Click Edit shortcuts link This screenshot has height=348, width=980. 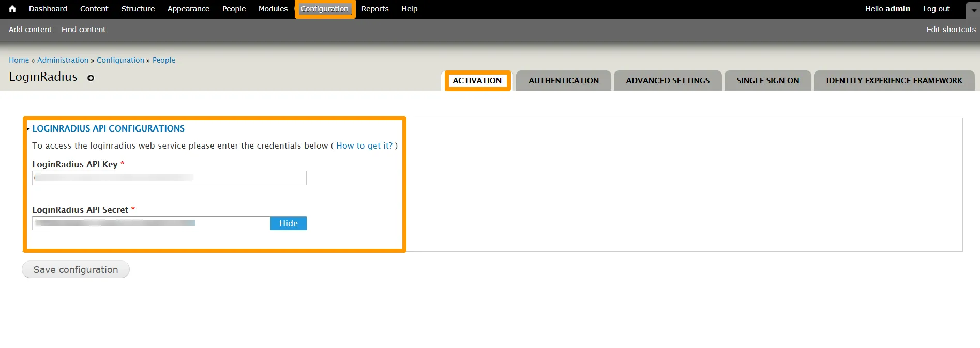[951, 30]
